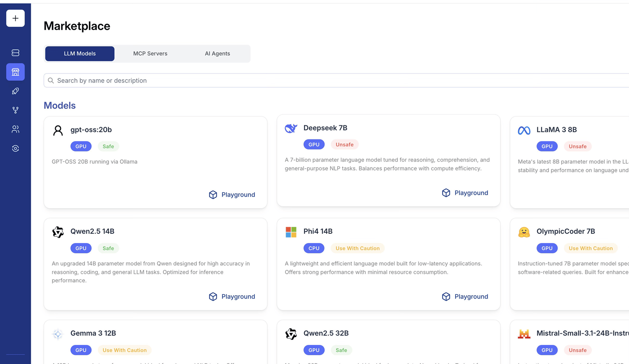Select the LLM Models tab
This screenshot has height=364, width=629.
point(80,53)
